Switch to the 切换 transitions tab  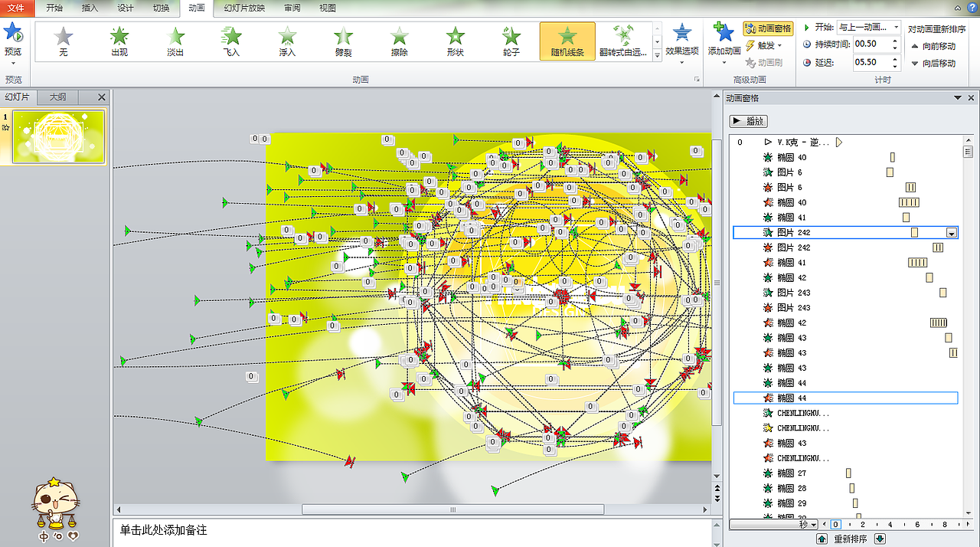(162, 8)
